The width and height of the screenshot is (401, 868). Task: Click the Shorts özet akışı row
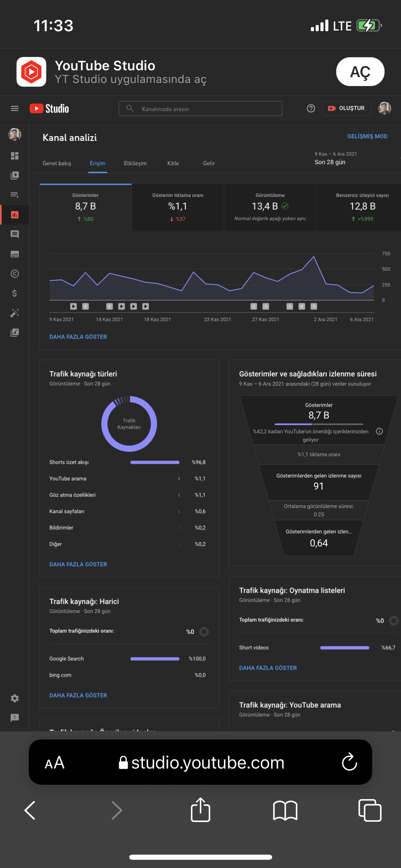pos(127,462)
